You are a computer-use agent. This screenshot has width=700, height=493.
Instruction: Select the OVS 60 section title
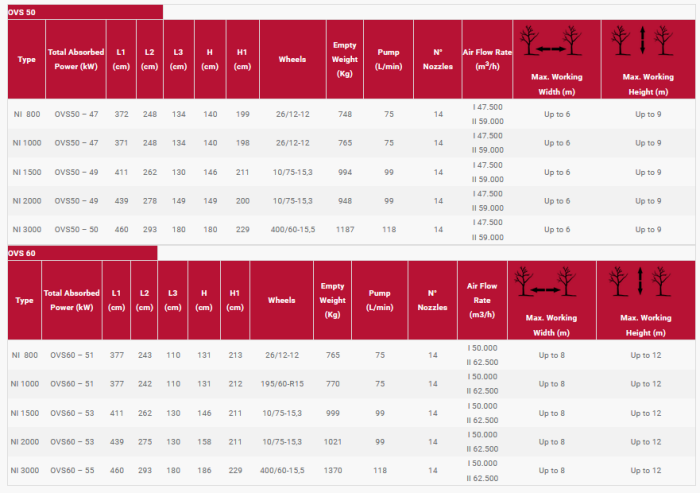[20, 253]
